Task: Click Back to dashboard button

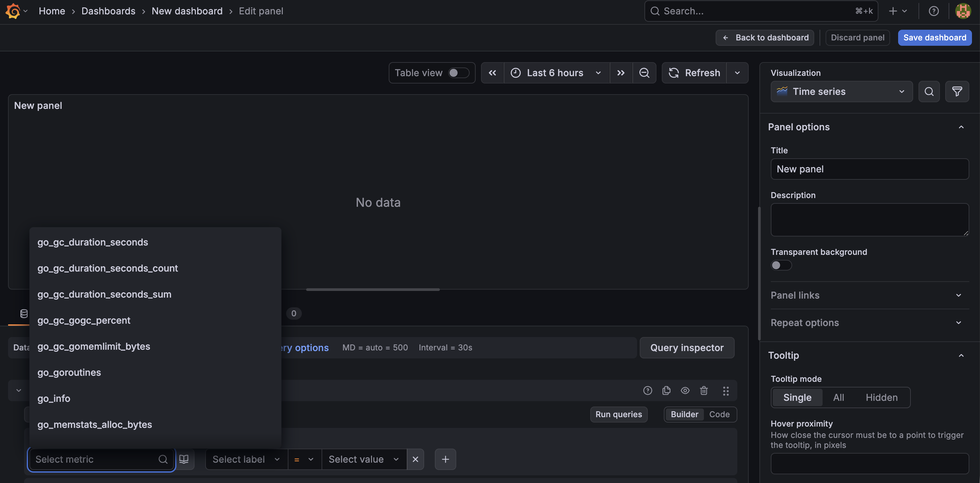Action: coord(765,38)
